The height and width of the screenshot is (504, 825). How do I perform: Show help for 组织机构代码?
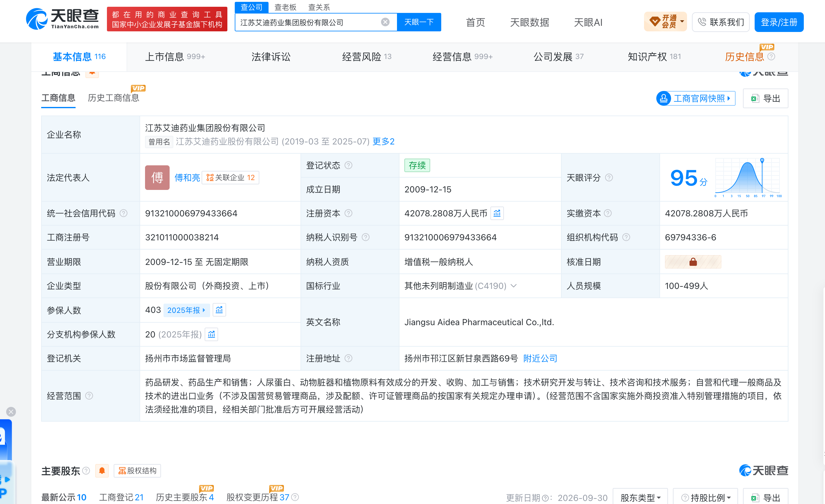click(626, 238)
